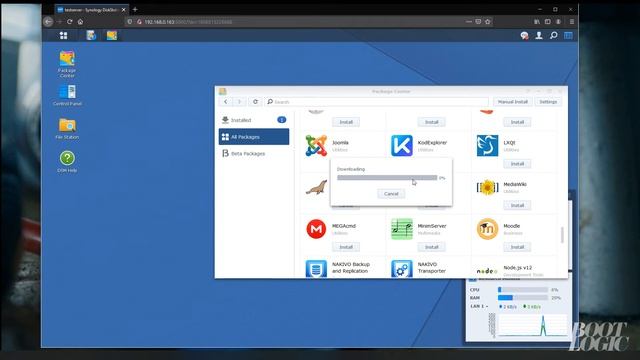
Task: Bookmark this page with star icon
Action: [487, 22]
